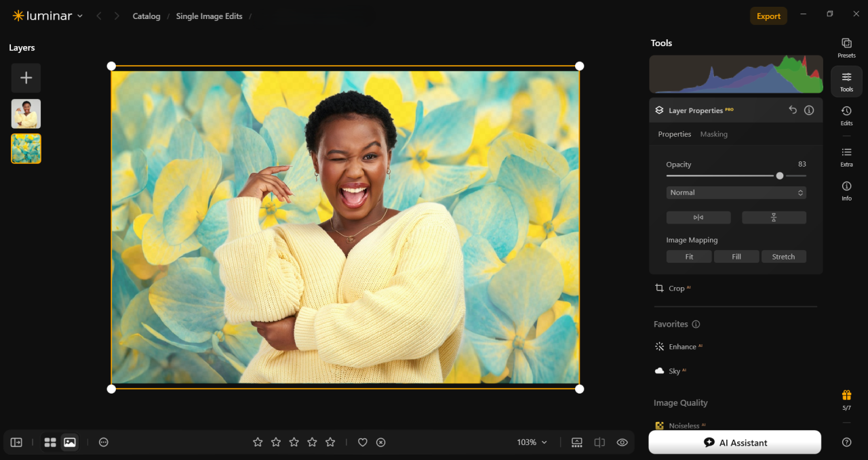Viewport: 868px width, 460px height.
Task: Open the Normal blend mode dropdown
Action: coord(736,192)
